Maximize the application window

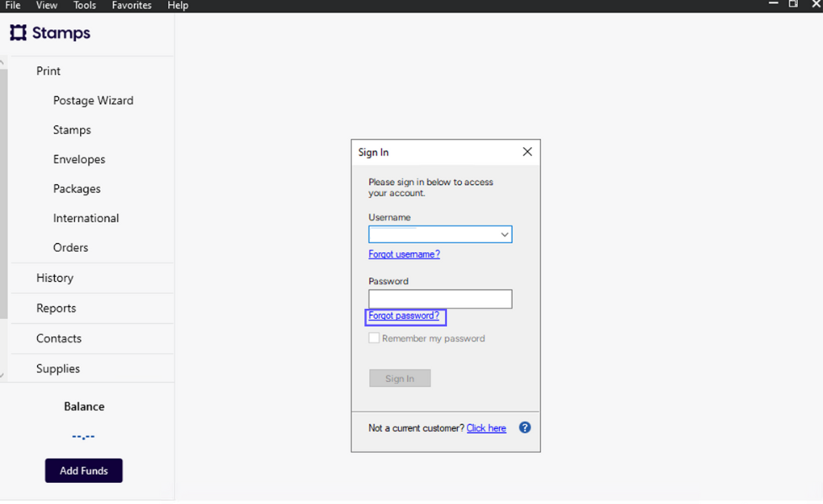pyautogui.click(x=793, y=3)
